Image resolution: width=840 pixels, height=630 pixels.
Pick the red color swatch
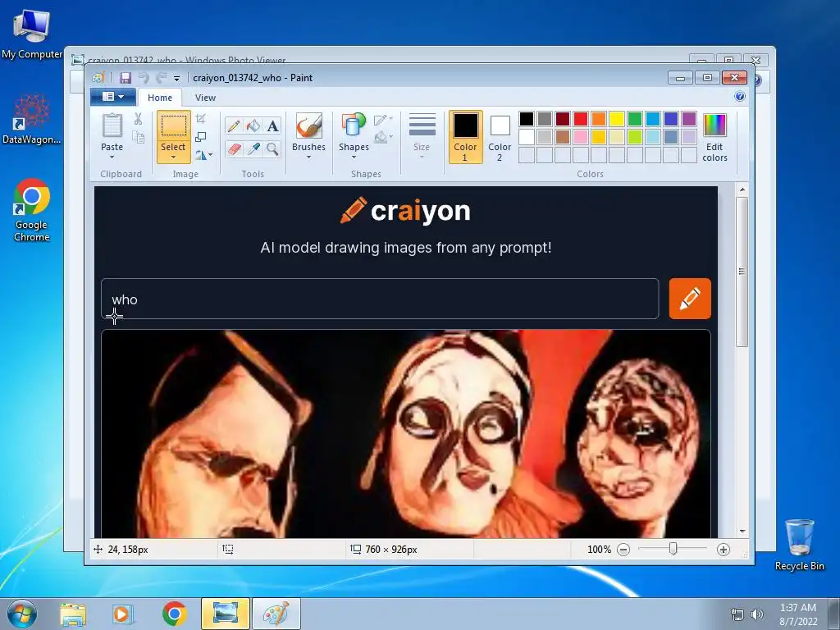(581, 119)
